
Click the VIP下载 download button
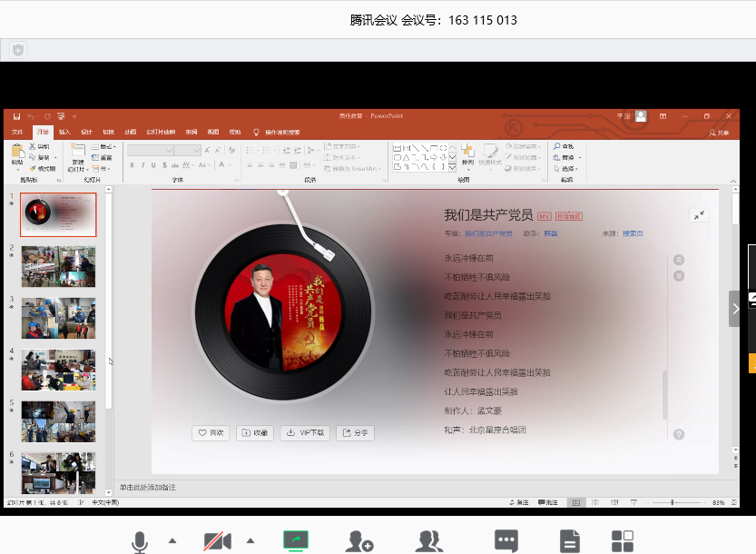(305, 433)
